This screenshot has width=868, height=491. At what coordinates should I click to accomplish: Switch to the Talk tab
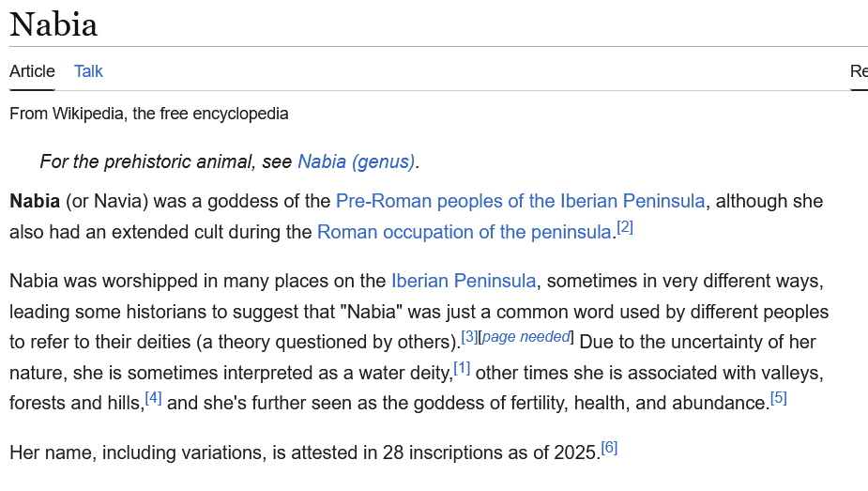[x=88, y=71]
